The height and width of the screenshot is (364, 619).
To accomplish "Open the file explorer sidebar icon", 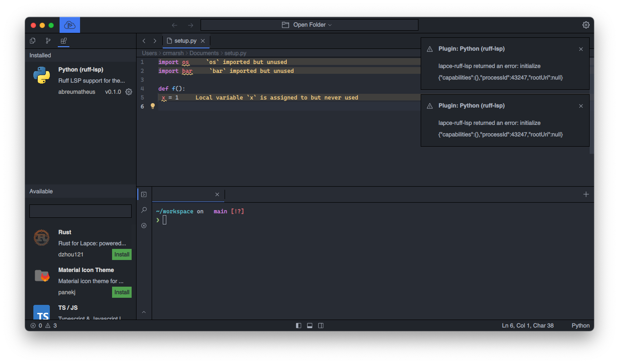I will [32, 40].
